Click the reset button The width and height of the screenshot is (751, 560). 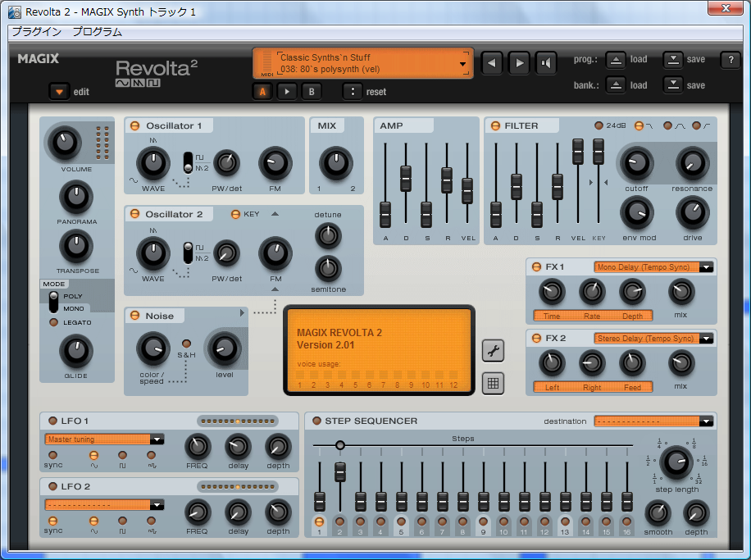click(352, 92)
